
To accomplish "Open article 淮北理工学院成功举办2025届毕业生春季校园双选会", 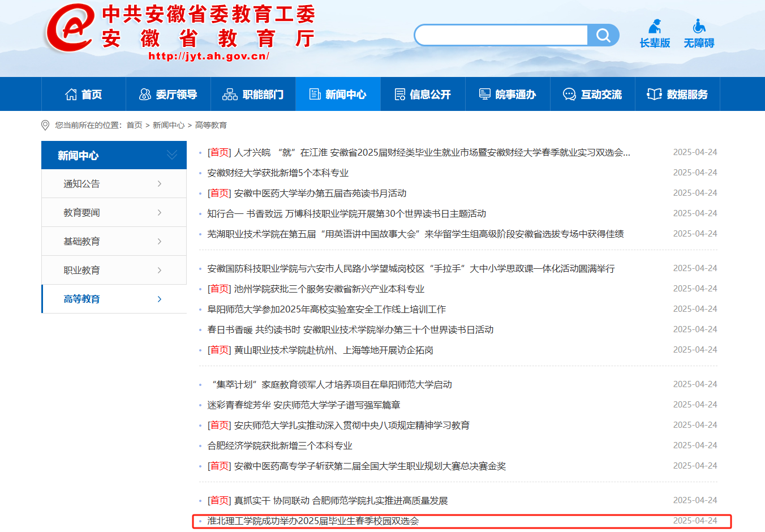I will 313,521.
